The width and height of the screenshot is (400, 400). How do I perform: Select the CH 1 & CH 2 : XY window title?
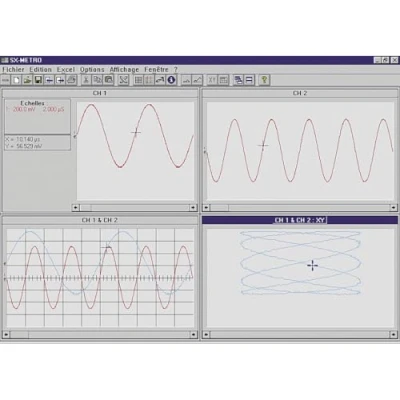click(300, 220)
